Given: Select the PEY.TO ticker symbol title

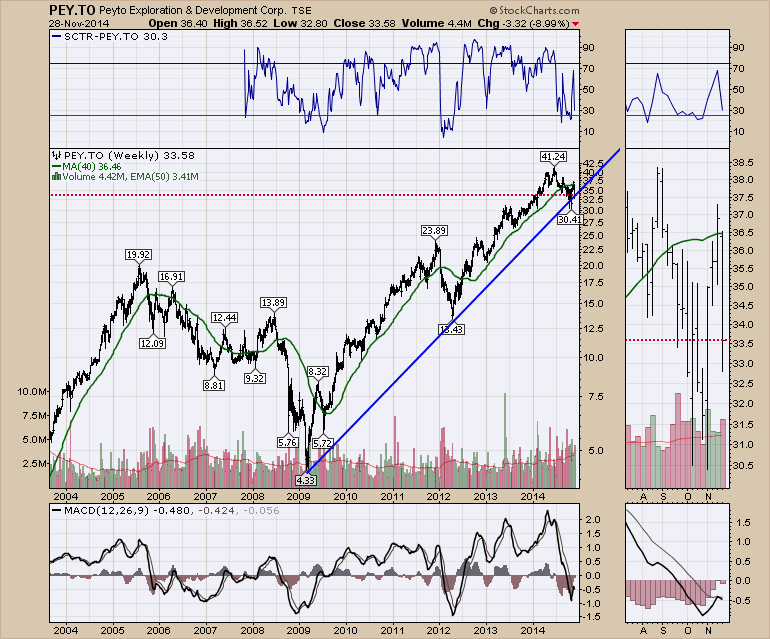Looking at the screenshot, I should tap(72, 10).
